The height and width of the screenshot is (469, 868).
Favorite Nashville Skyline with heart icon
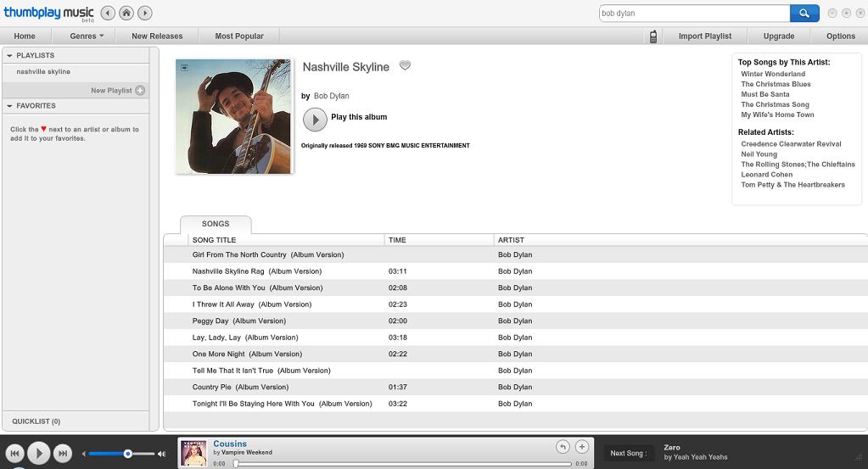(x=405, y=66)
